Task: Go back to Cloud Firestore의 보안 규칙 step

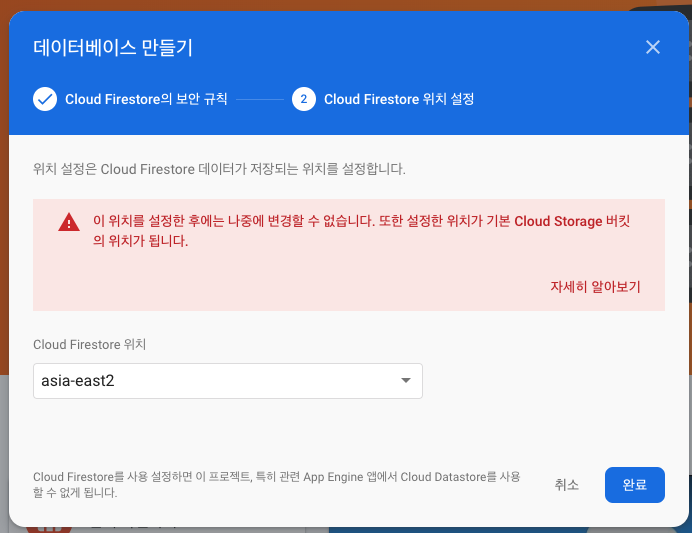Action: (x=146, y=99)
